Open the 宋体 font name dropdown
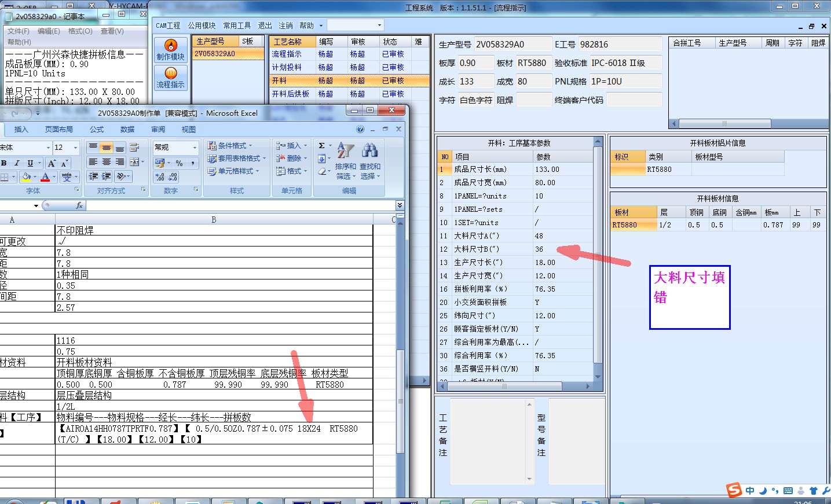The height and width of the screenshot is (504, 831). pos(48,148)
